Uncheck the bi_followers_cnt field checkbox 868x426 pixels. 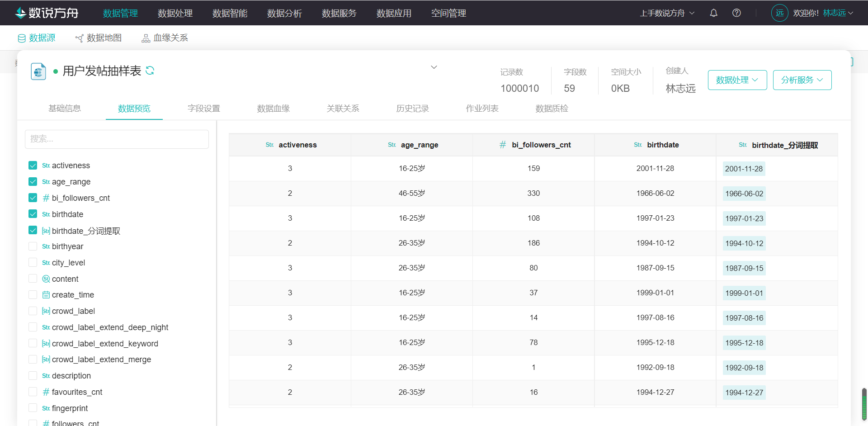click(33, 198)
